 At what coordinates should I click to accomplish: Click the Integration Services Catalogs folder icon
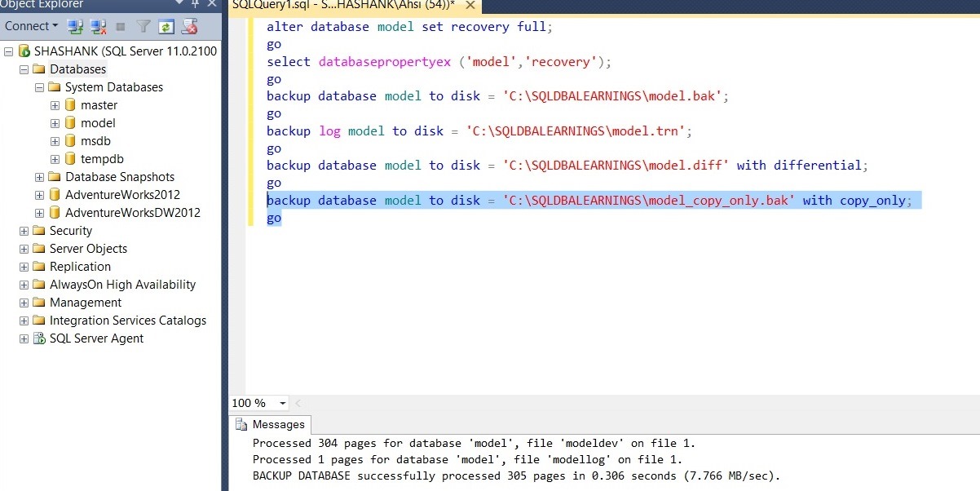click(x=39, y=321)
